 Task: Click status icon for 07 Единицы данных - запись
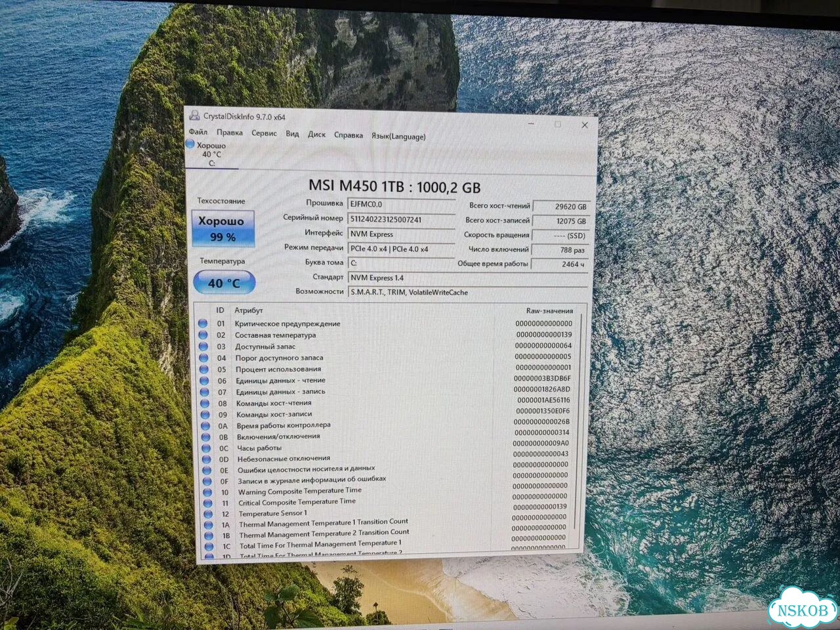click(x=204, y=392)
